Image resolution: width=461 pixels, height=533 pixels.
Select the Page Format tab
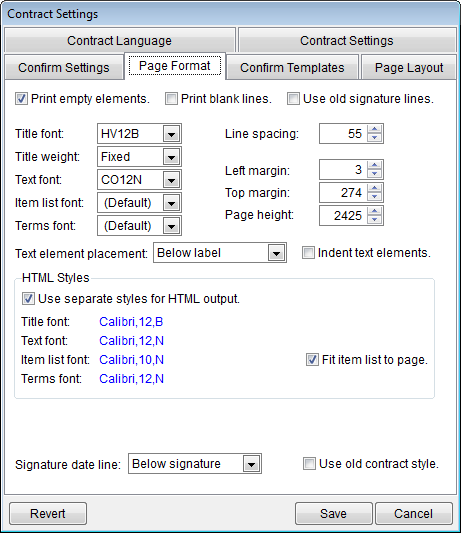point(175,66)
